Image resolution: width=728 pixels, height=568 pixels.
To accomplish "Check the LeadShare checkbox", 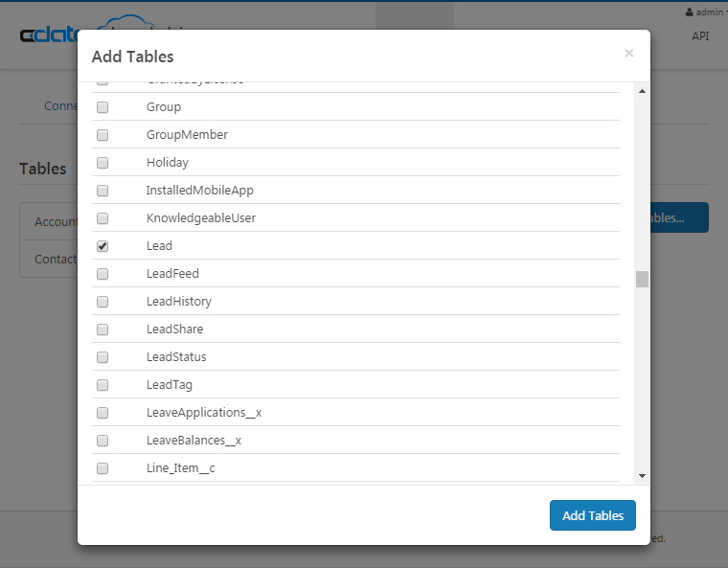I will pyautogui.click(x=102, y=329).
